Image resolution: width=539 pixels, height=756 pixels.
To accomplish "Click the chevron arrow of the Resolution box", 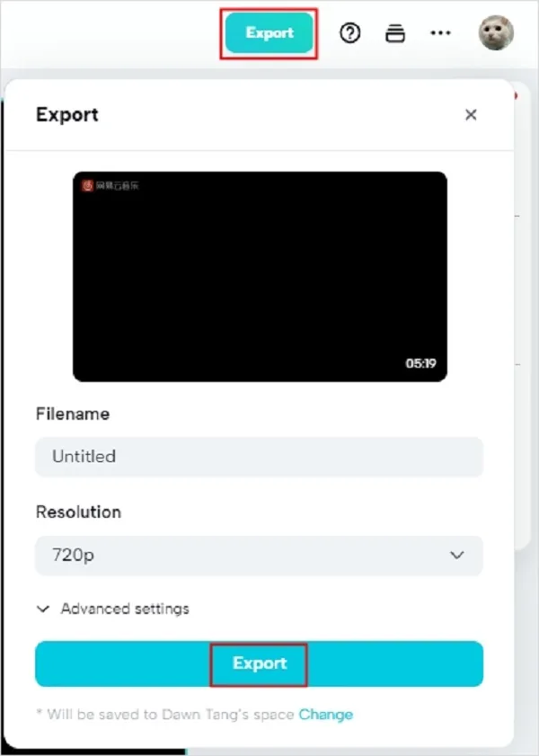I will tap(456, 556).
